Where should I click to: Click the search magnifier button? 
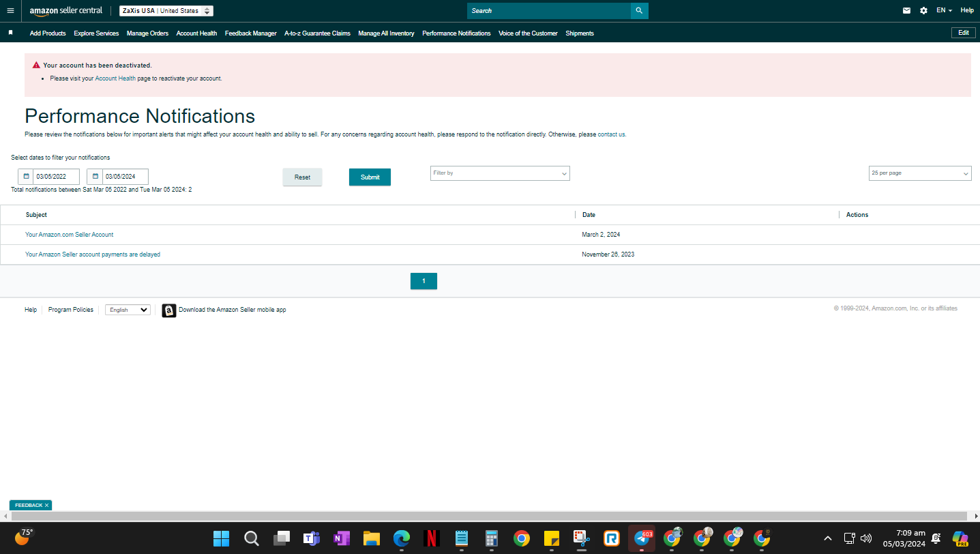pos(639,11)
